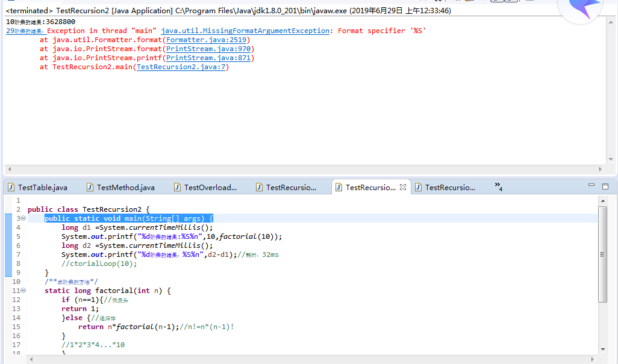Viewport: 618px width, 364px height.
Task: Jump to TestRecursion2.java:7 from stack trace
Action: [x=181, y=67]
